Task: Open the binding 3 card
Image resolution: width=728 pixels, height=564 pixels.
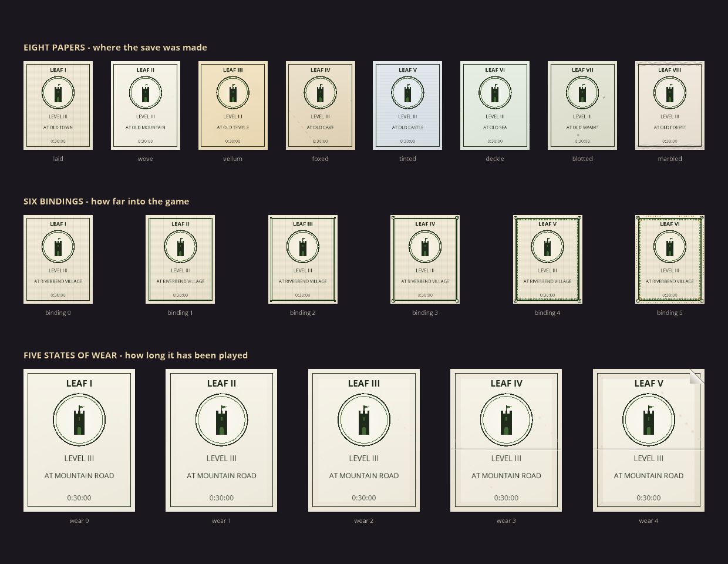Action: pyautogui.click(x=425, y=259)
